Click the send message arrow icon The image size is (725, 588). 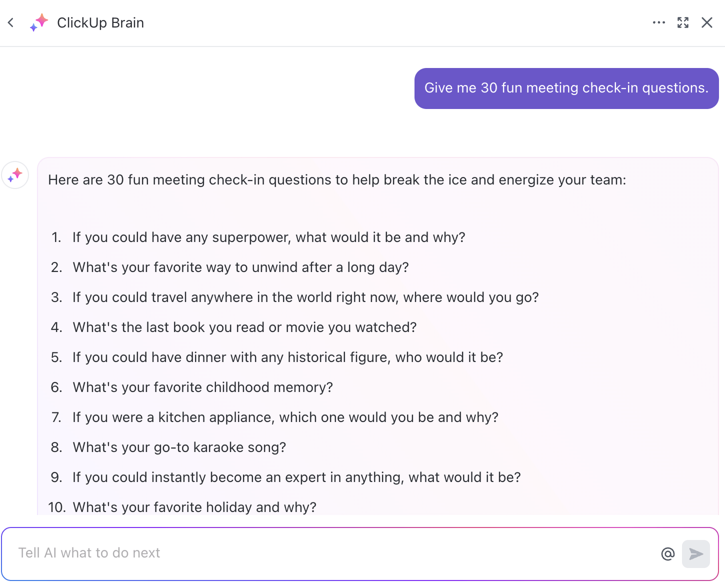tap(695, 554)
